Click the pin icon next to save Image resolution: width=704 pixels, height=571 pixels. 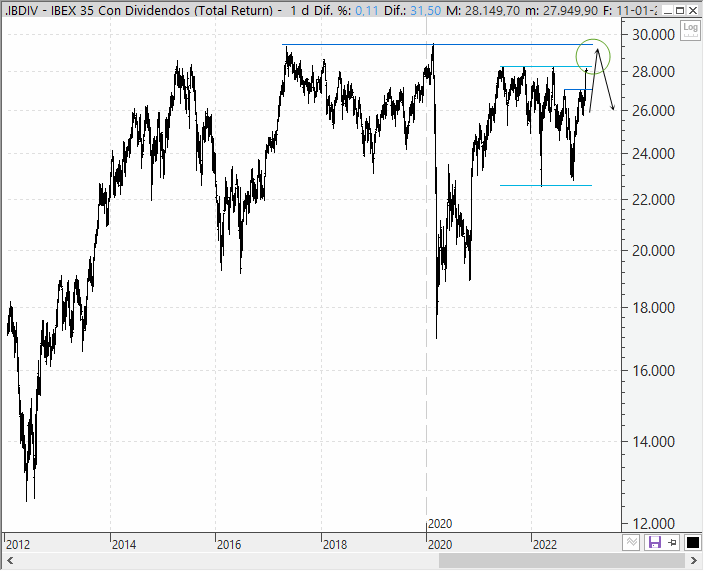coord(672,542)
